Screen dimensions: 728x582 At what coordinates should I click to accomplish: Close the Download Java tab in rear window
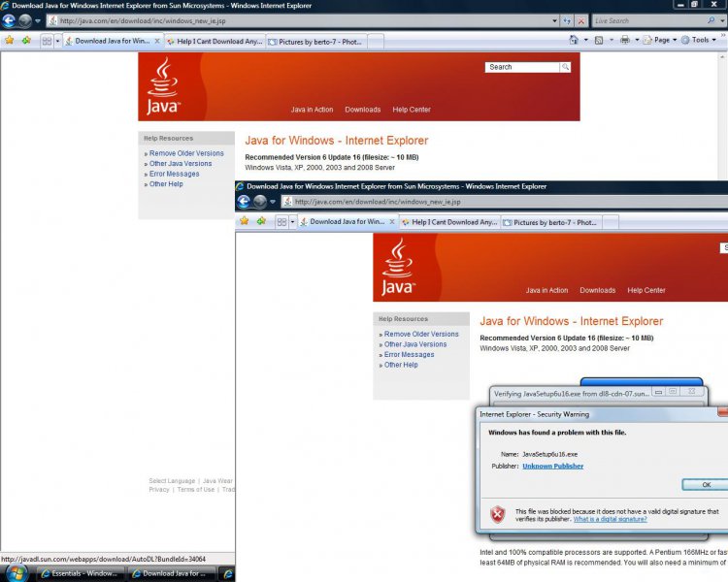click(157, 41)
